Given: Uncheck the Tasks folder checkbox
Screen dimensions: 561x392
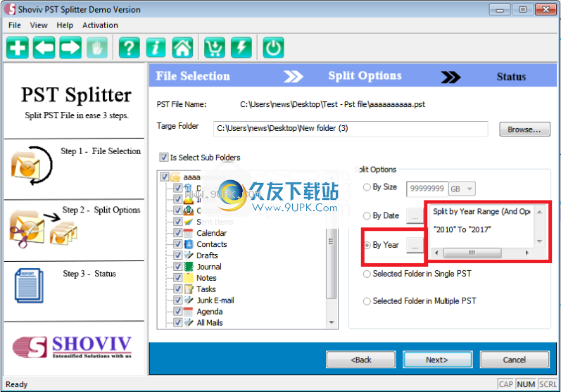Looking at the screenshot, I should coord(177,289).
